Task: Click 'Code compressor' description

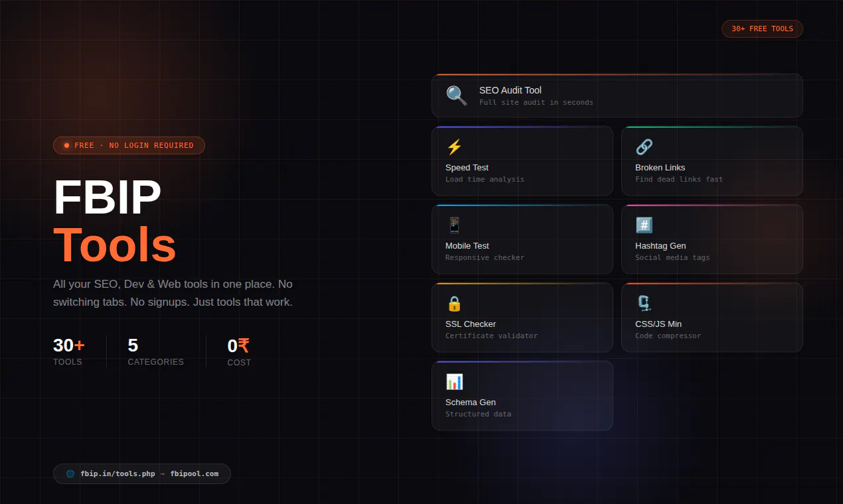Action: (668, 336)
